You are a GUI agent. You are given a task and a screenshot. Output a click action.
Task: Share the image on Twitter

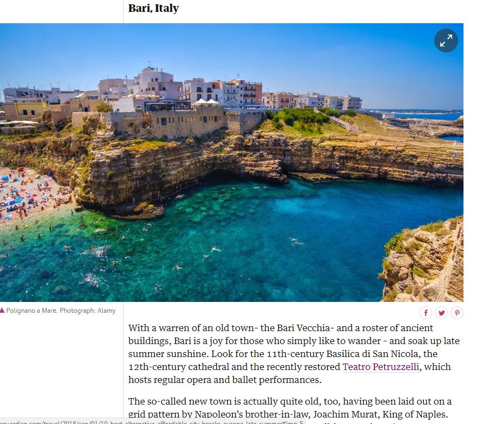click(x=441, y=313)
